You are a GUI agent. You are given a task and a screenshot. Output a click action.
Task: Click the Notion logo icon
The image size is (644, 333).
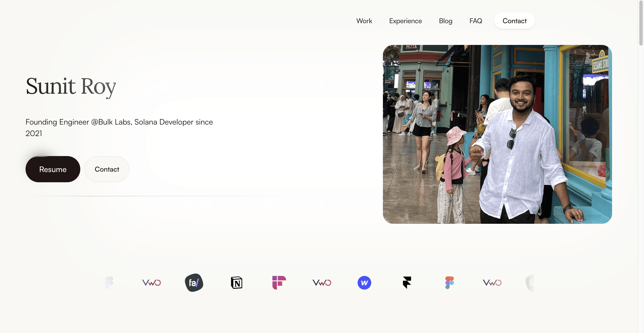click(237, 283)
